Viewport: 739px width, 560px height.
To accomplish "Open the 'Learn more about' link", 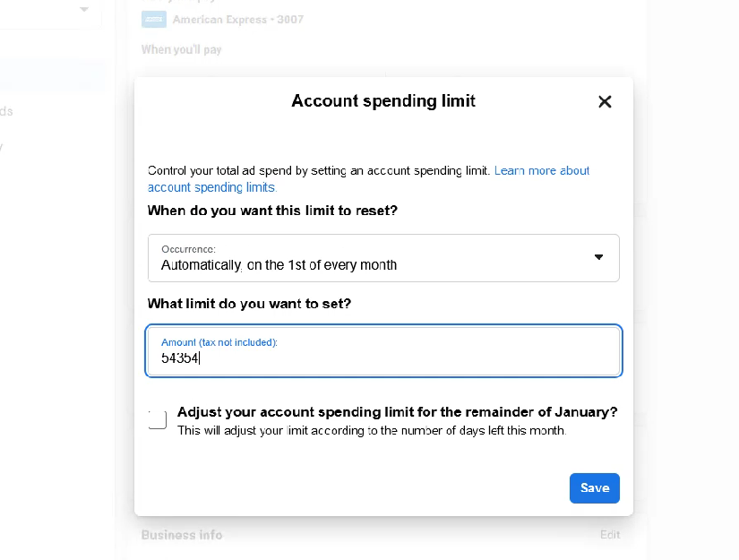I will [542, 170].
